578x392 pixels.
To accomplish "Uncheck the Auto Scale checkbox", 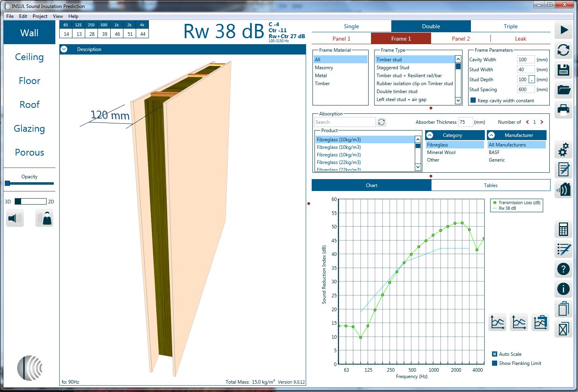I will click(x=494, y=354).
